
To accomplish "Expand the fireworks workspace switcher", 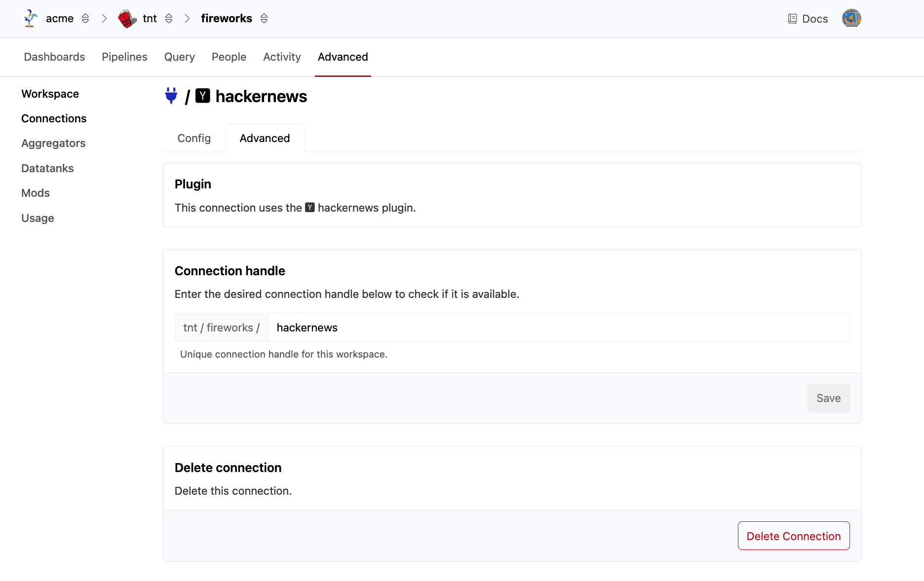I will point(264,19).
